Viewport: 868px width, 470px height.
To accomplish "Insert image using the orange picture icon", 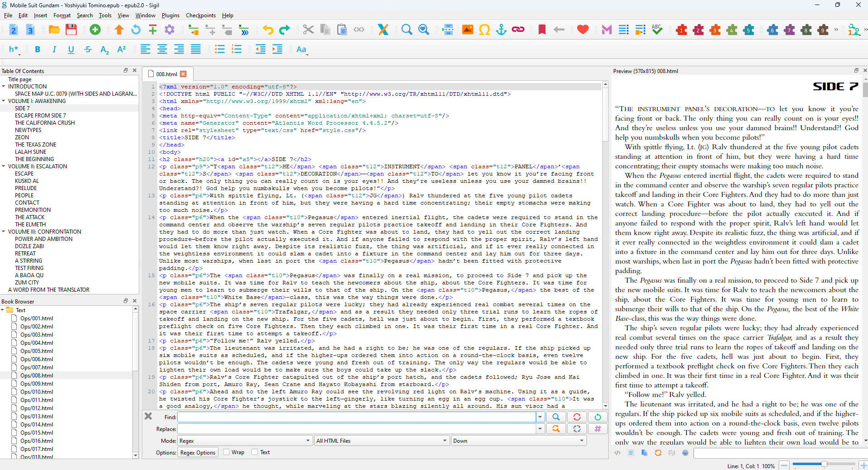I will tap(467, 30).
